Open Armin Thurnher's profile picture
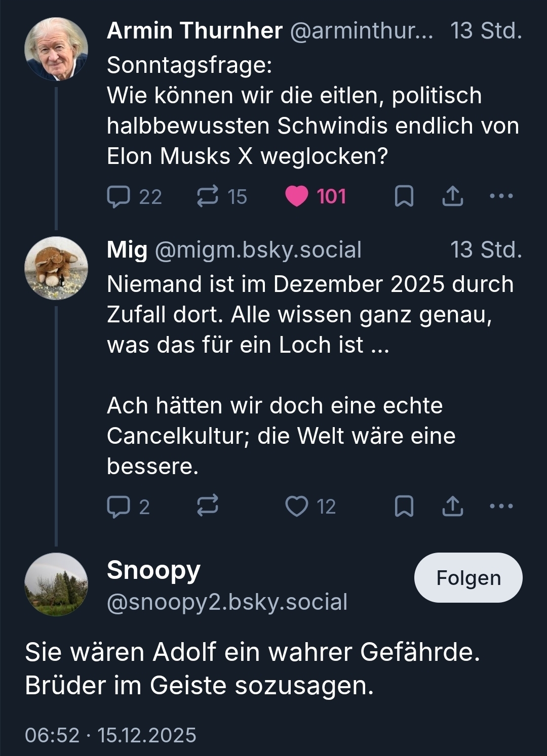 [x=56, y=49]
